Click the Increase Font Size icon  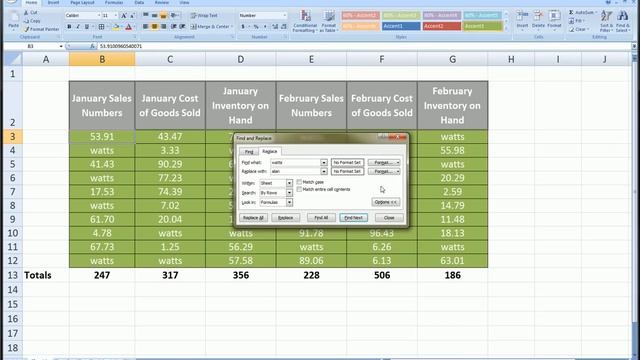tap(123, 16)
